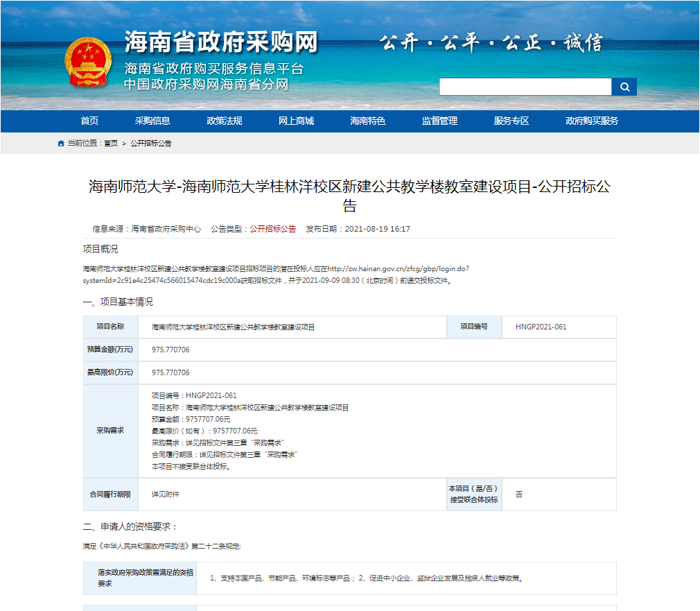Open the 政府购买服务 navigation menu
The image size is (700, 611).
[x=591, y=121]
